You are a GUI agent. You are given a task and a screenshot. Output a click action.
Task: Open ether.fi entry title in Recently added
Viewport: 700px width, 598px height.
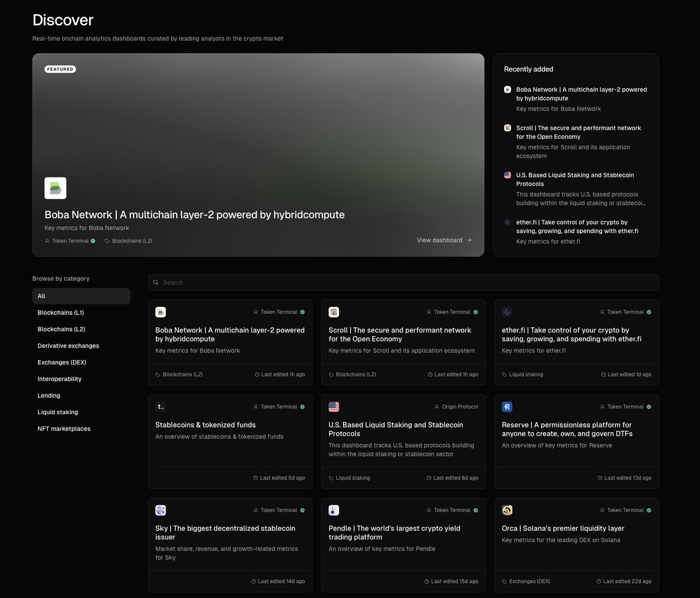tap(577, 226)
